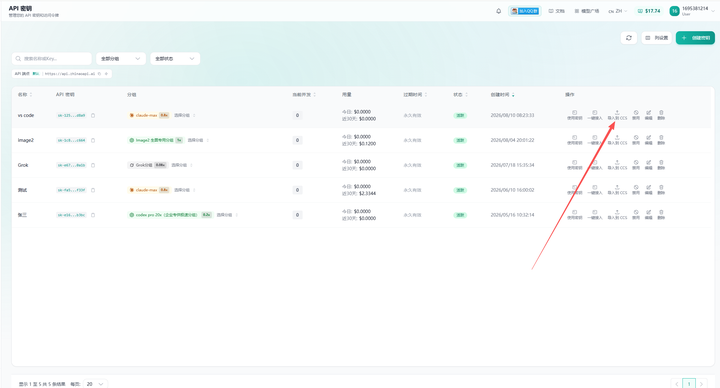This screenshot has width=720, height=388.
Task: Open the model marketplace link
Action: (x=587, y=11)
